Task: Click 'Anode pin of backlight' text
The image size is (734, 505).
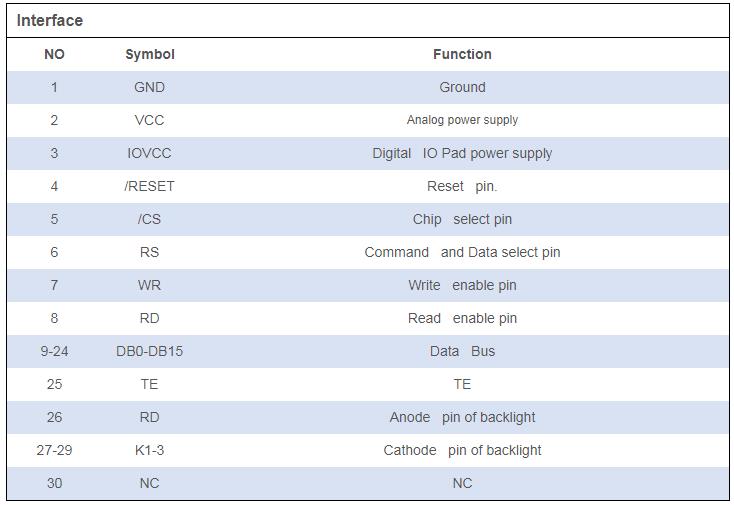Action: [x=462, y=417]
